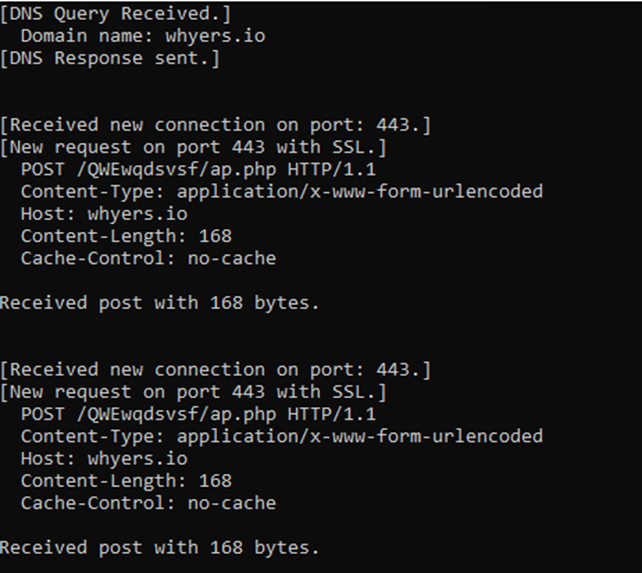
Task: Click the first POST /QWEwqdsvsf/ap.php request line
Action: 198,169
